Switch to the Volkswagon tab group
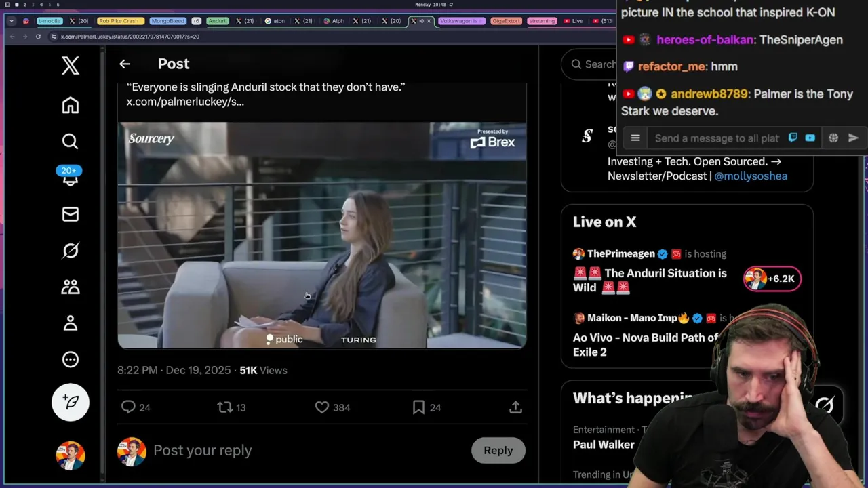The width and height of the screenshot is (868, 488). (462, 21)
